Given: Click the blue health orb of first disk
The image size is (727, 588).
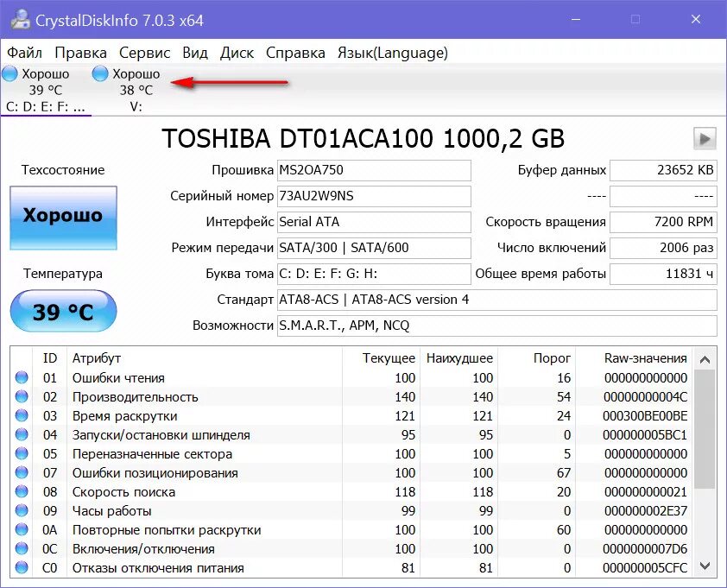Looking at the screenshot, I should pyautogui.click(x=9, y=73).
